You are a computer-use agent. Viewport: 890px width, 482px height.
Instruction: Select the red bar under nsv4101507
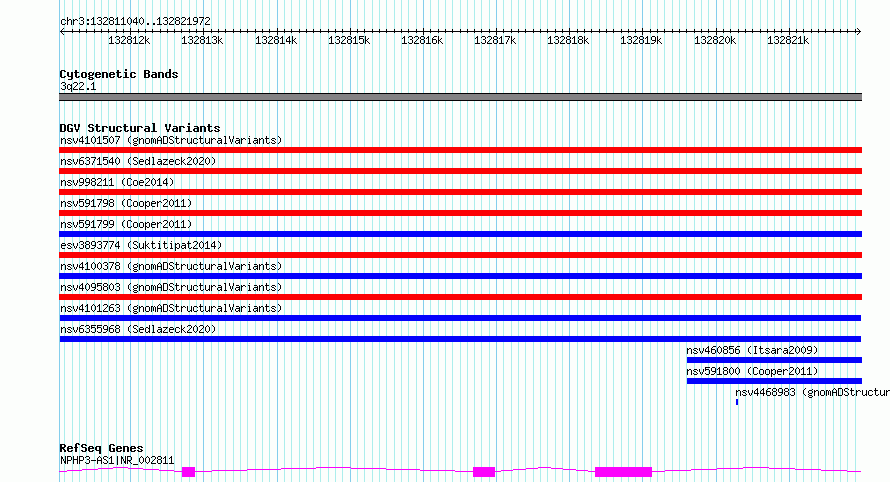point(460,150)
